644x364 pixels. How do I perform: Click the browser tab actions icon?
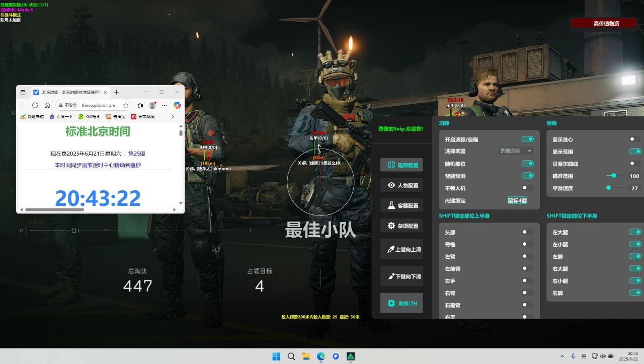[23, 92]
